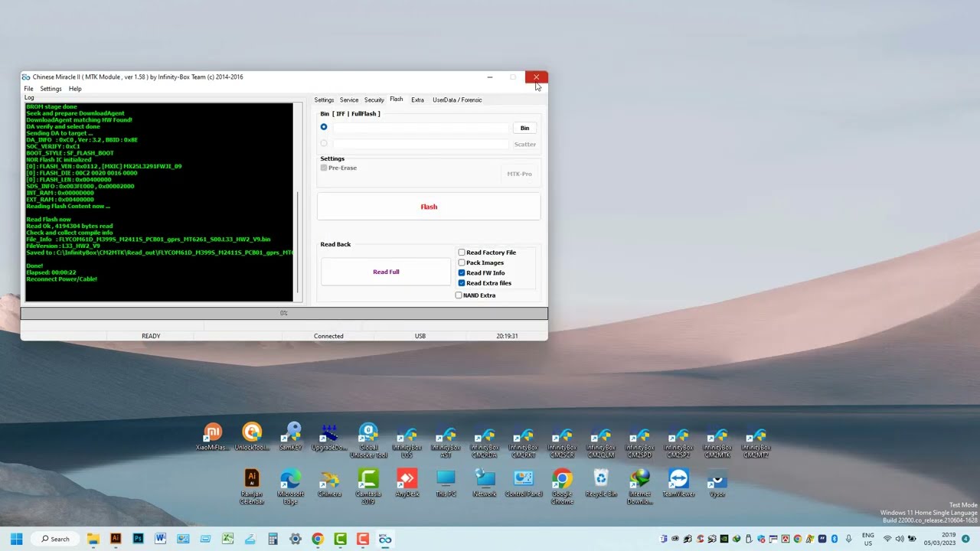This screenshot has width=980, height=551.
Task: Select the InfinityBox CM2MT2 desktop icon
Action: coord(756,441)
